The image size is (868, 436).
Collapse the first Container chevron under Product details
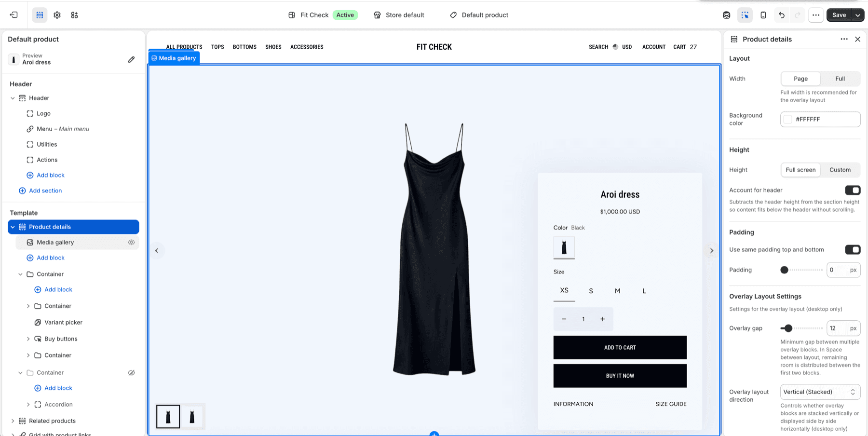click(x=20, y=274)
